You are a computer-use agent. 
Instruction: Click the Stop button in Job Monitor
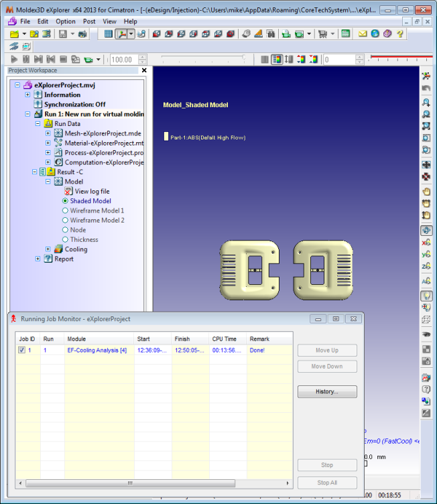coord(327,465)
